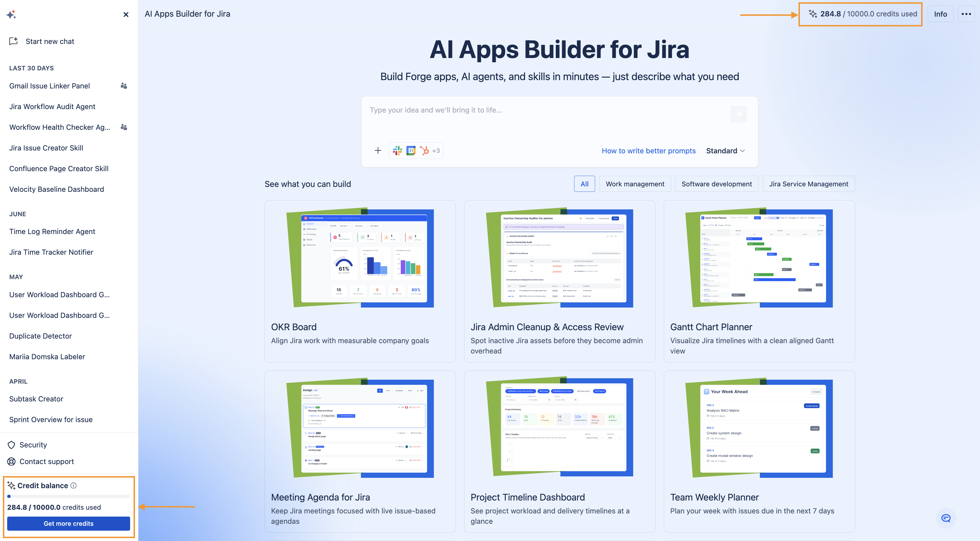
Task: Expand the Standard mode dropdown
Action: tap(725, 151)
